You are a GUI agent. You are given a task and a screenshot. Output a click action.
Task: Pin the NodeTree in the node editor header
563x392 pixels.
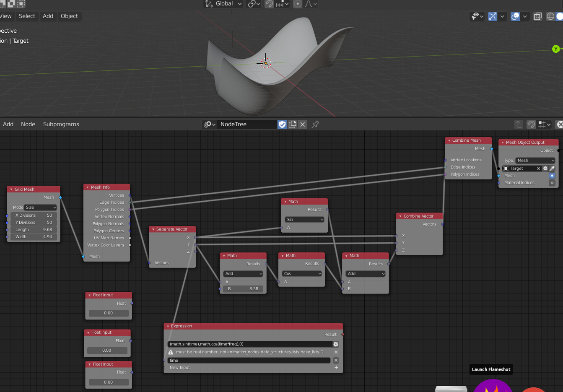(x=315, y=124)
